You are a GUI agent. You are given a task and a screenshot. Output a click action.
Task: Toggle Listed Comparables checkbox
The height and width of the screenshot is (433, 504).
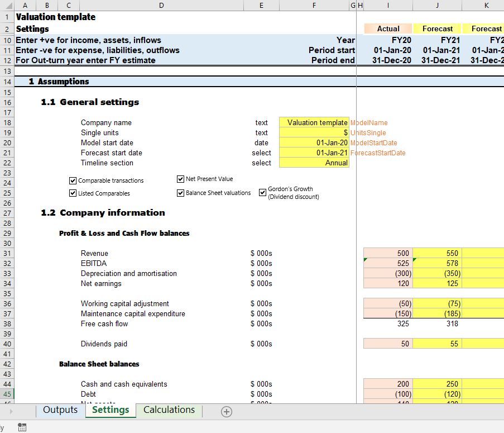pos(73,193)
